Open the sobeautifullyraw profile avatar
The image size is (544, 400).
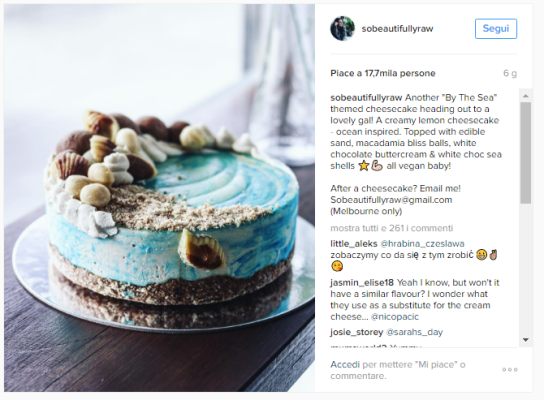(x=342, y=28)
